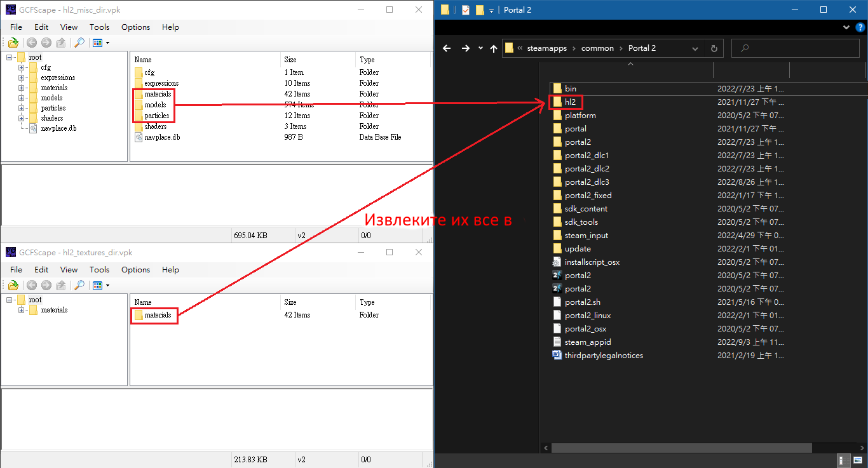Click common in Explorer breadcrumb
The width and height of the screenshot is (868, 468).
tap(598, 48)
